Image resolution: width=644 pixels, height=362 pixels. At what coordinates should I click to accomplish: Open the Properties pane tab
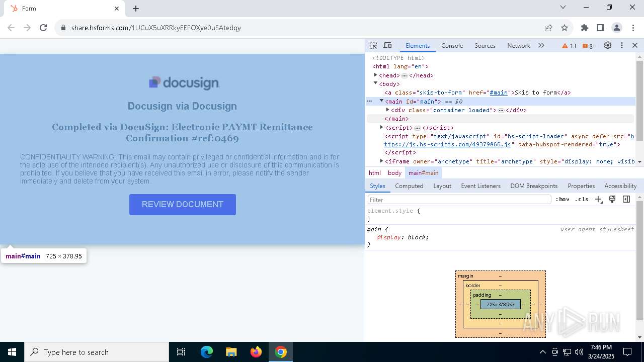coord(581,186)
